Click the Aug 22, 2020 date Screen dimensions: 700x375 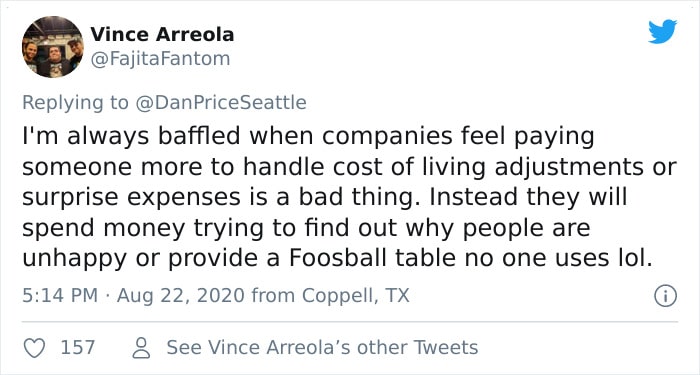tap(181, 296)
